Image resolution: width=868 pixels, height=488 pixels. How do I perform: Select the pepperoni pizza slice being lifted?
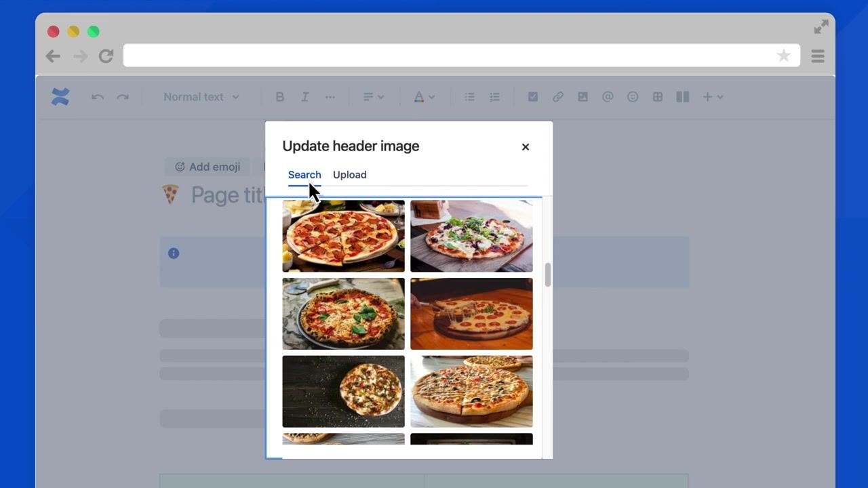471,314
